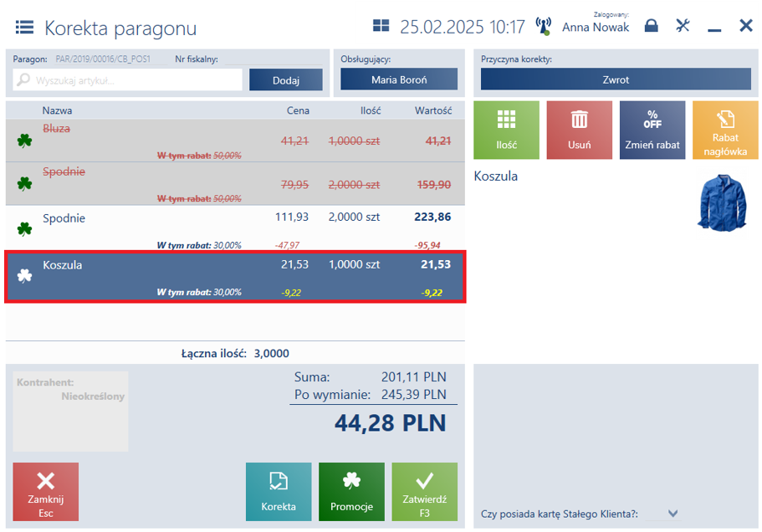Open the tools configuration icon
The height and width of the screenshot is (532, 762).
[x=683, y=26]
